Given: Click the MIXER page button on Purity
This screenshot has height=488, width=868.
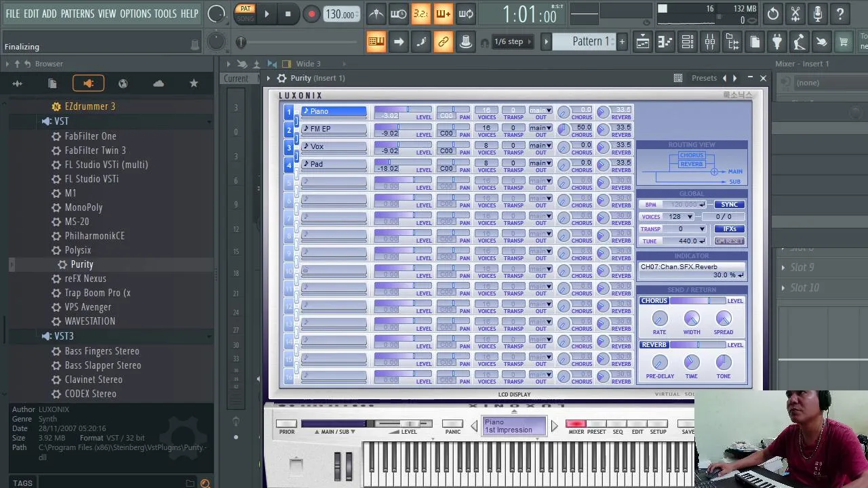Looking at the screenshot, I should [576, 424].
